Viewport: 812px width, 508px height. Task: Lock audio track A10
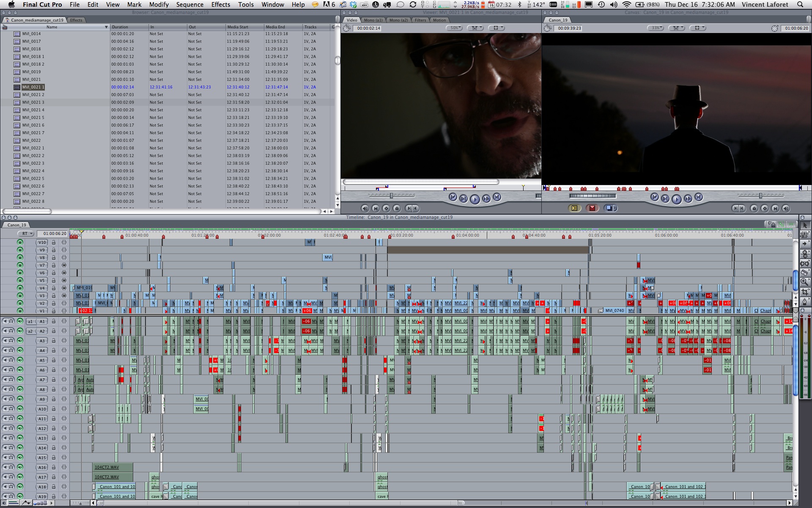click(54, 409)
